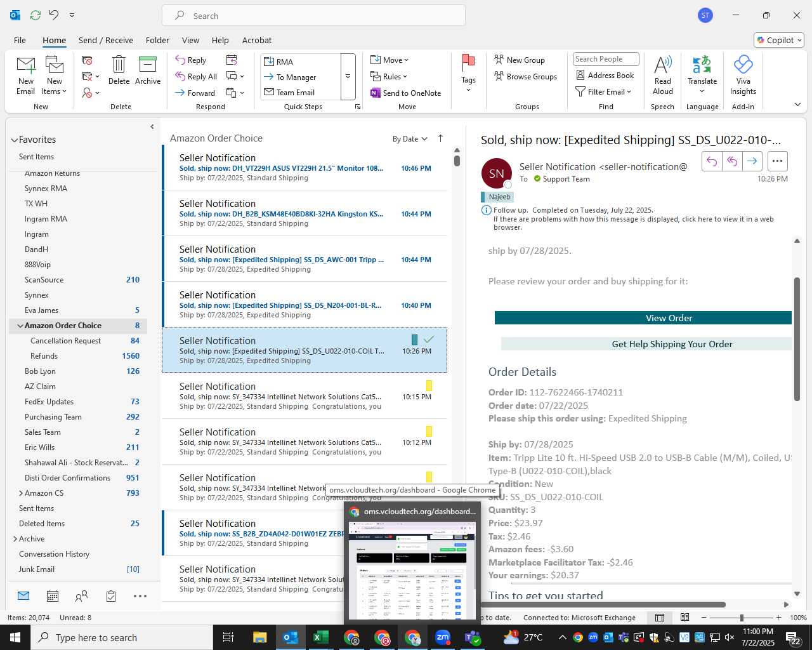Click the Excel icon in the taskbar

321,637
